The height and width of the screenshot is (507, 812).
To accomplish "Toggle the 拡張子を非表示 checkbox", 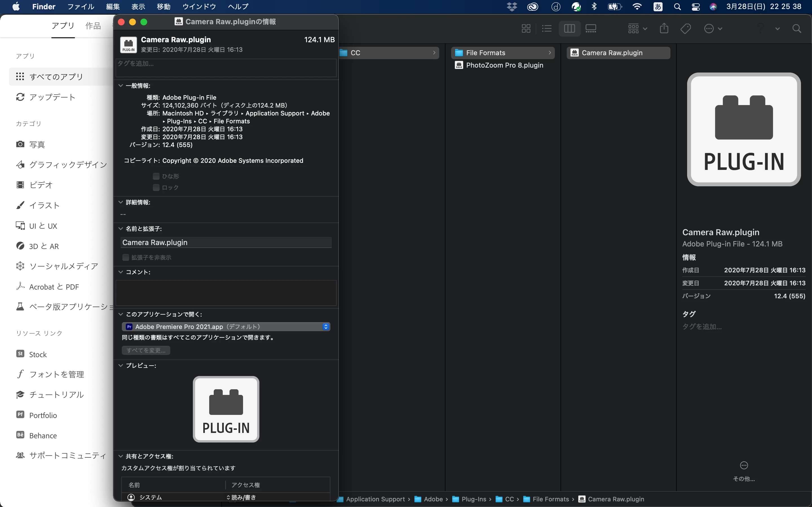I will (126, 257).
